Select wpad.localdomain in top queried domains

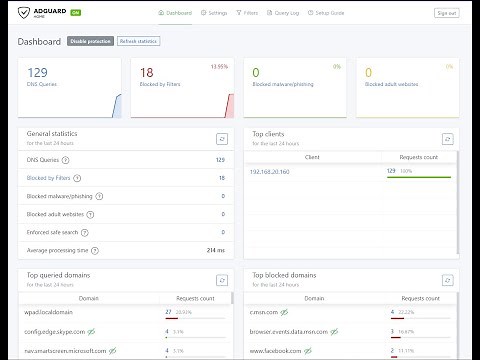[x=49, y=312]
